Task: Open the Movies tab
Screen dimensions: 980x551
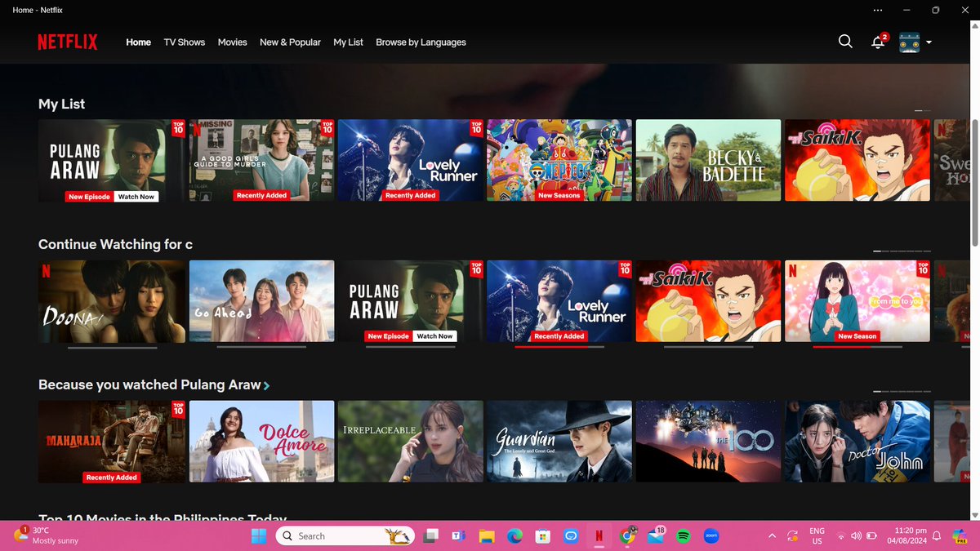Action: (233, 42)
